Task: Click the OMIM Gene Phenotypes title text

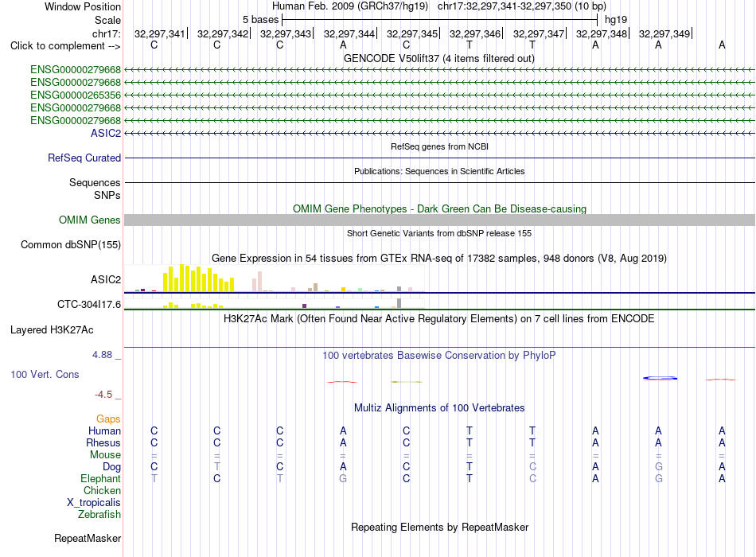Action: (x=440, y=208)
